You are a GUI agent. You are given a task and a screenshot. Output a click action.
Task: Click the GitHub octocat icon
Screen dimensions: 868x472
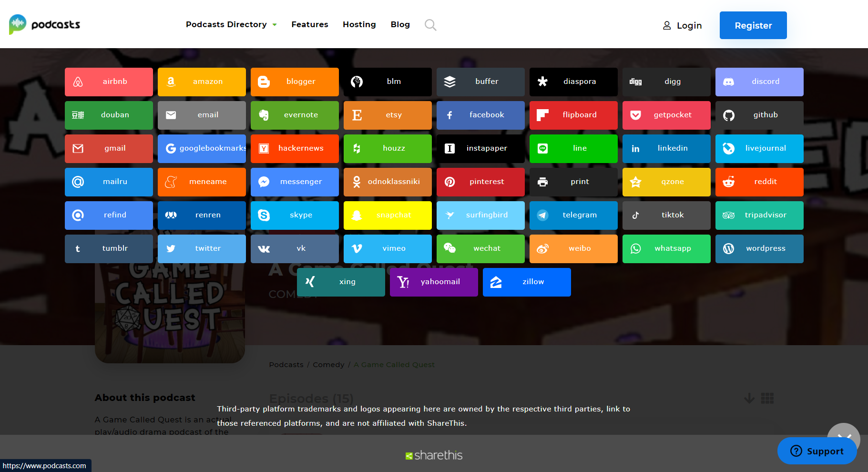coord(729,115)
